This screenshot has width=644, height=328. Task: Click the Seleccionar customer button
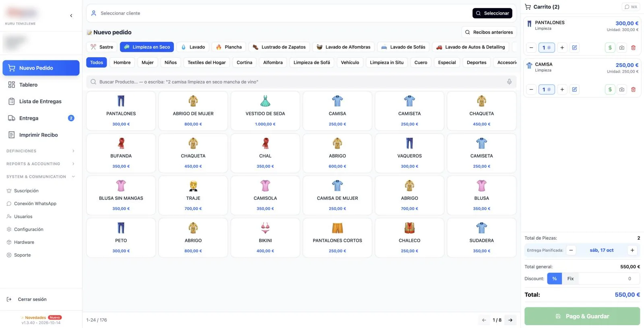492,13
